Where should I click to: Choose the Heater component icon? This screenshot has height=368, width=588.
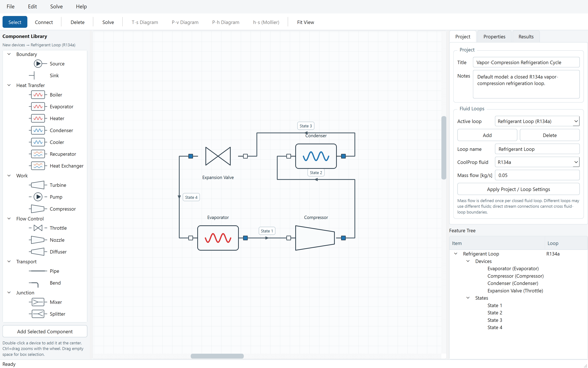pos(38,118)
